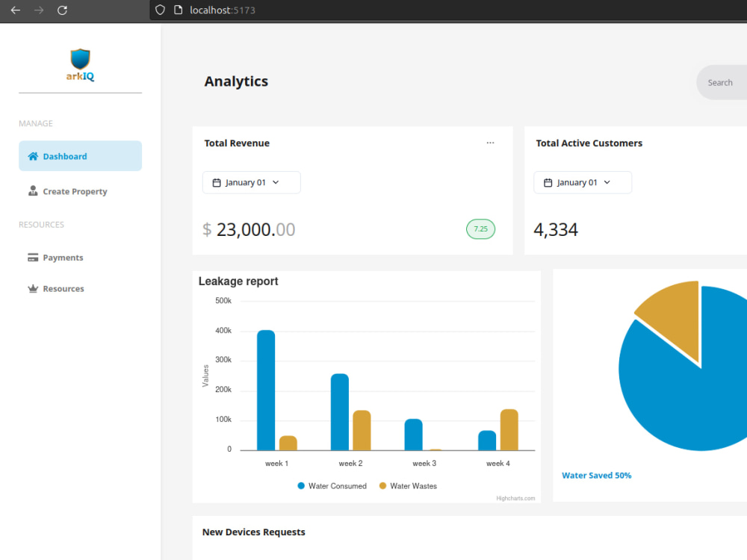747x560 pixels.
Task: Click the week 4 axis label
Action: pyautogui.click(x=498, y=464)
